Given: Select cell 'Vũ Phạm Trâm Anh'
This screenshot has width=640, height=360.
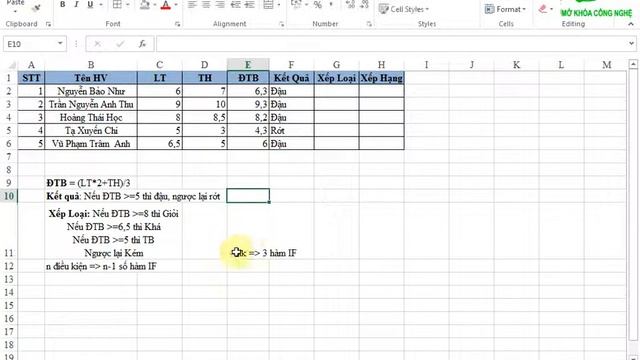Looking at the screenshot, I should point(91,143).
